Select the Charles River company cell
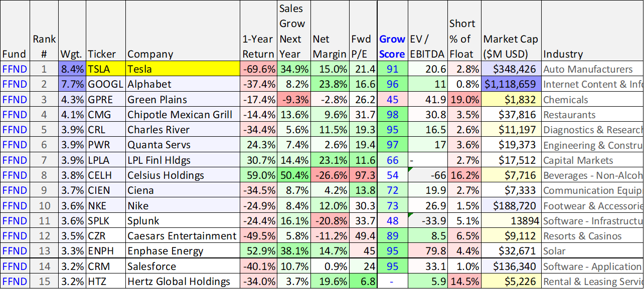Screen dimensions: 644x289 click(183, 130)
